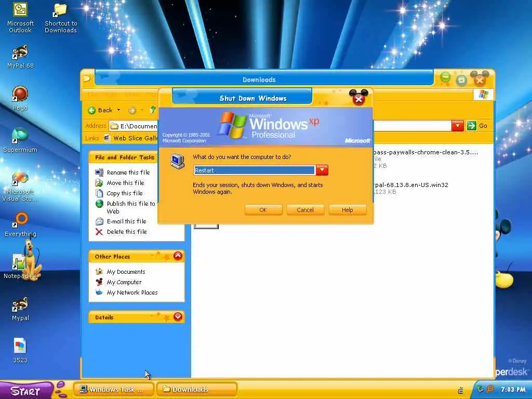Screen dimensions: 532x399
Task: Open the Start menu
Action: (x=26, y=391)
